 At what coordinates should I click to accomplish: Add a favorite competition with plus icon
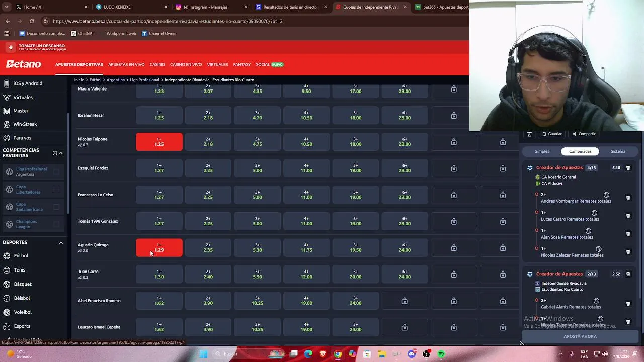point(55,153)
